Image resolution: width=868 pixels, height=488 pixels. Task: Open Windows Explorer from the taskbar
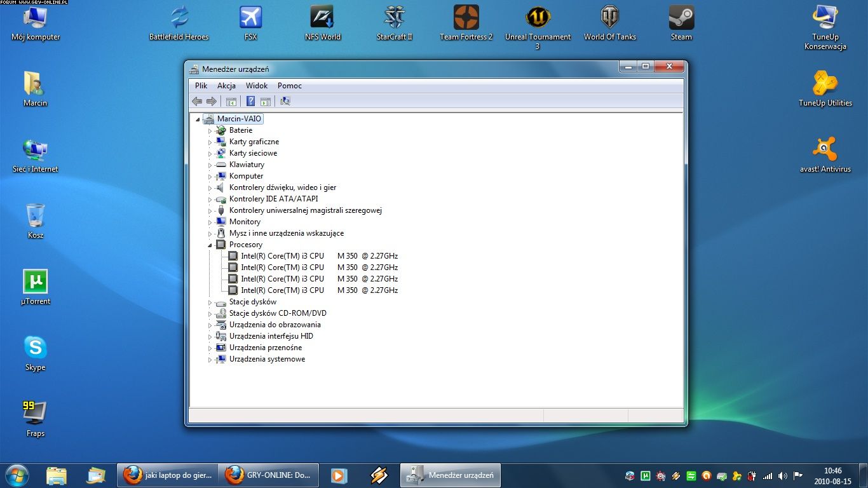[57, 475]
